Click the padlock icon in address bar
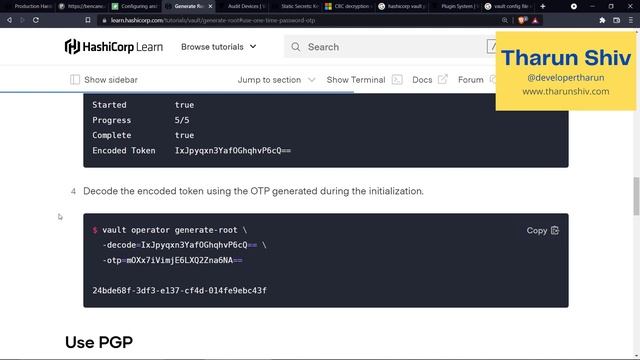 point(104,20)
